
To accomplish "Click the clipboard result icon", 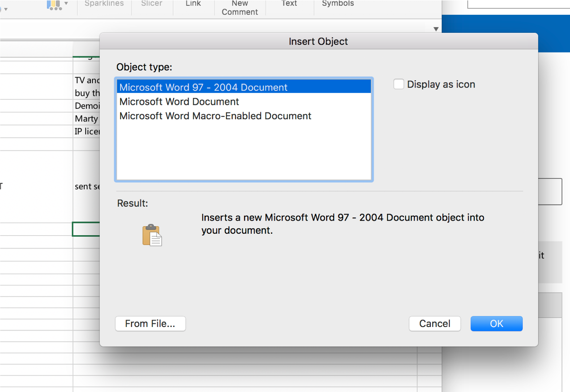I will click(152, 235).
